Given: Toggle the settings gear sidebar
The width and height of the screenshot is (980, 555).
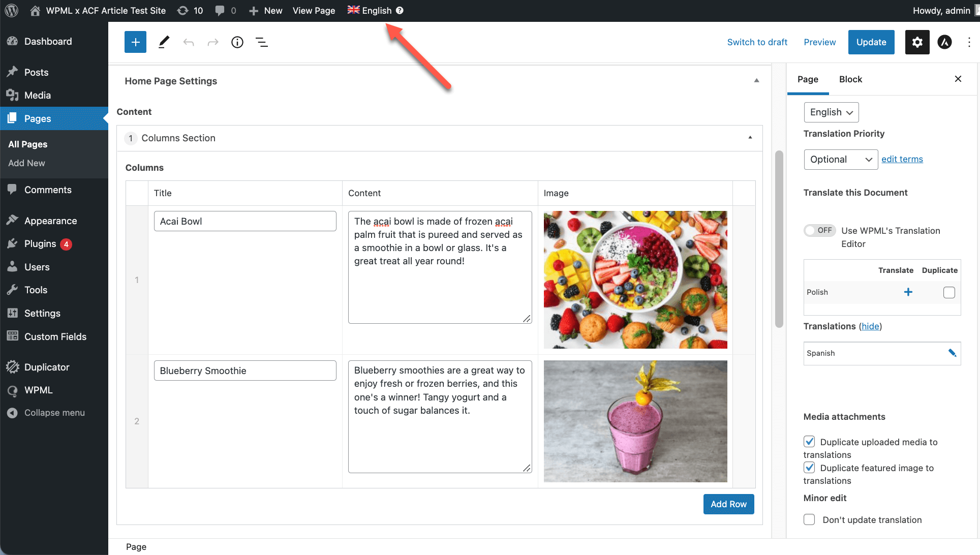Looking at the screenshot, I should coord(917,42).
